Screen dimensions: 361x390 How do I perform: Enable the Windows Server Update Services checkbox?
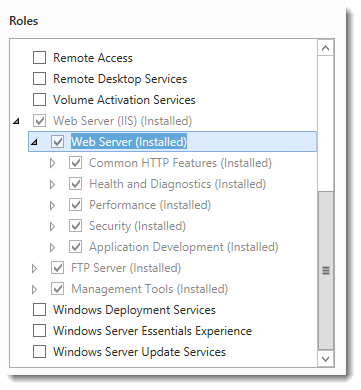coord(39,352)
